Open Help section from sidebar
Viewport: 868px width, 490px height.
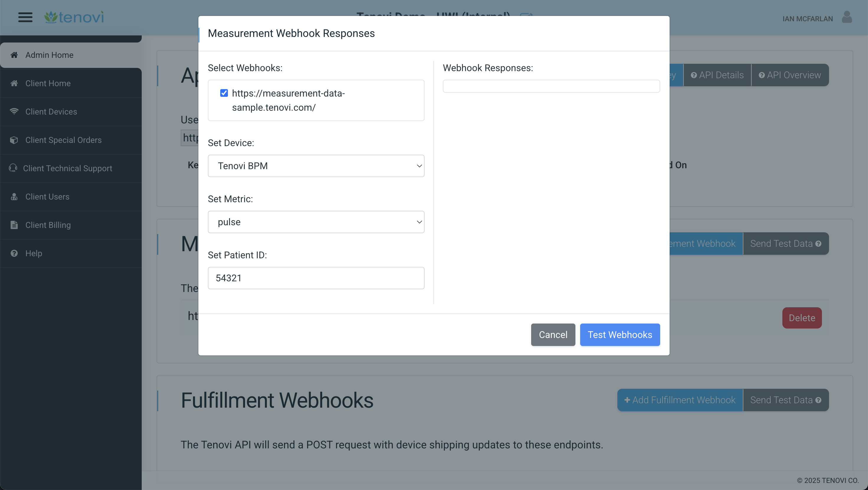(33, 253)
